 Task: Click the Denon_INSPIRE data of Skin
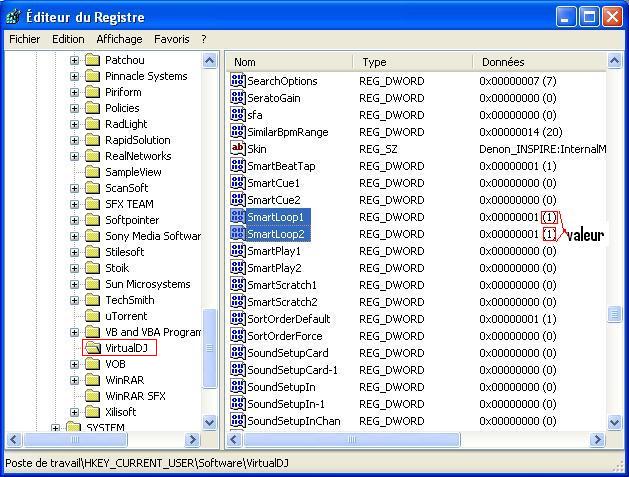tap(542, 149)
